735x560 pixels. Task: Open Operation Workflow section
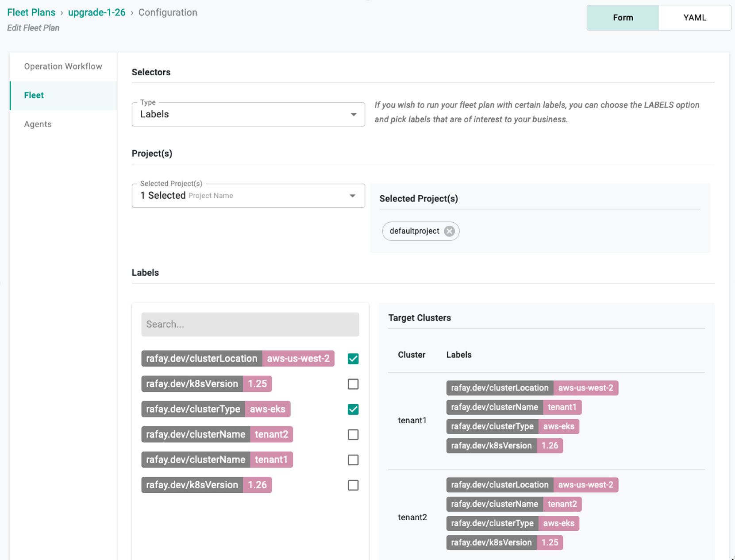tap(63, 66)
